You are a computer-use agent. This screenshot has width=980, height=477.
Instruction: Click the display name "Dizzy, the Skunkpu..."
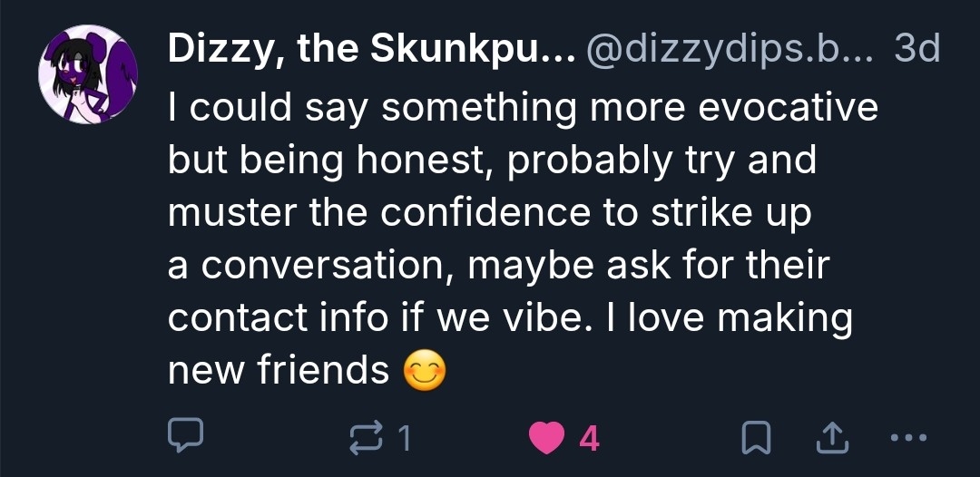coord(370,52)
